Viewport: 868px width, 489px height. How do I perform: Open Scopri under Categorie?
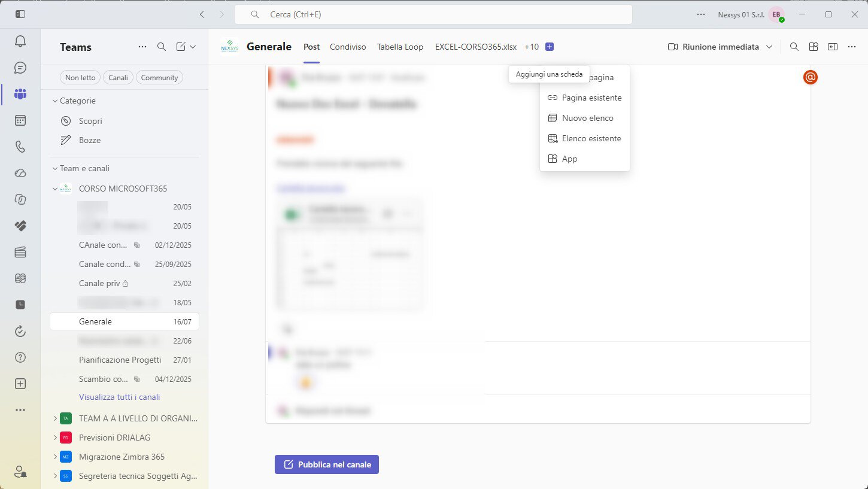125,121
